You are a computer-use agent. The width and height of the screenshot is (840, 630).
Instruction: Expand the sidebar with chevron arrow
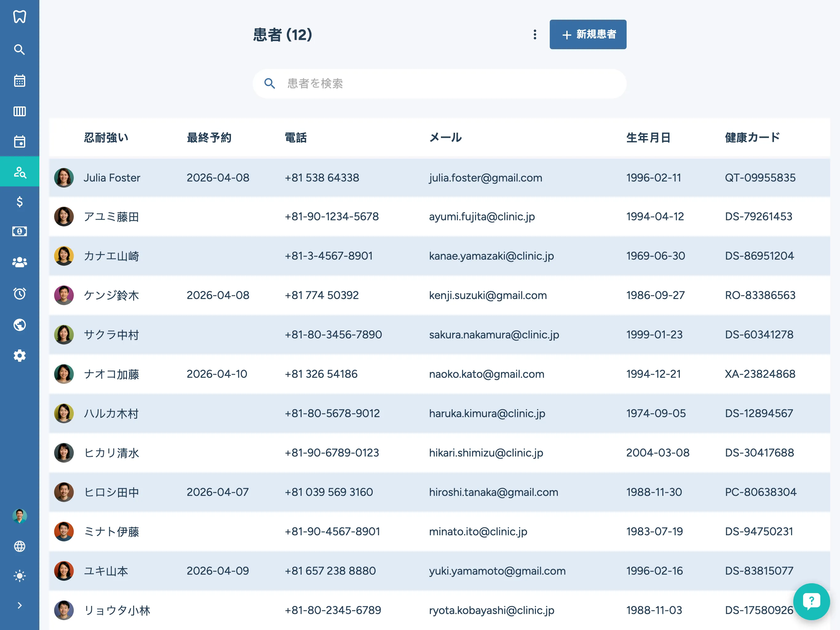[x=19, y=605]
